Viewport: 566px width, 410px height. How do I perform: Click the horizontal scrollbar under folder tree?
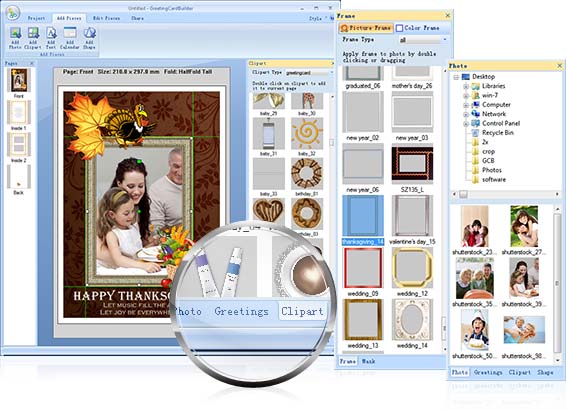click(505, 194)
